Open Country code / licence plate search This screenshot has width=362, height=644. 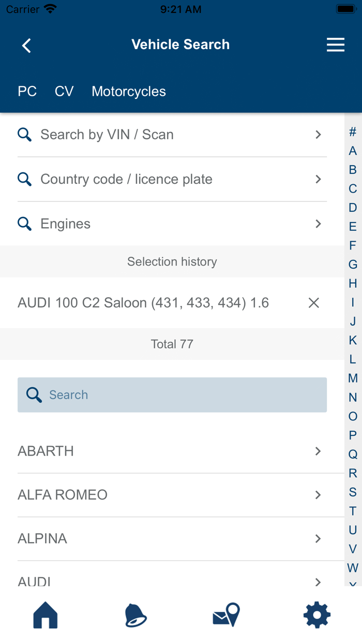(x=172, y=179)
